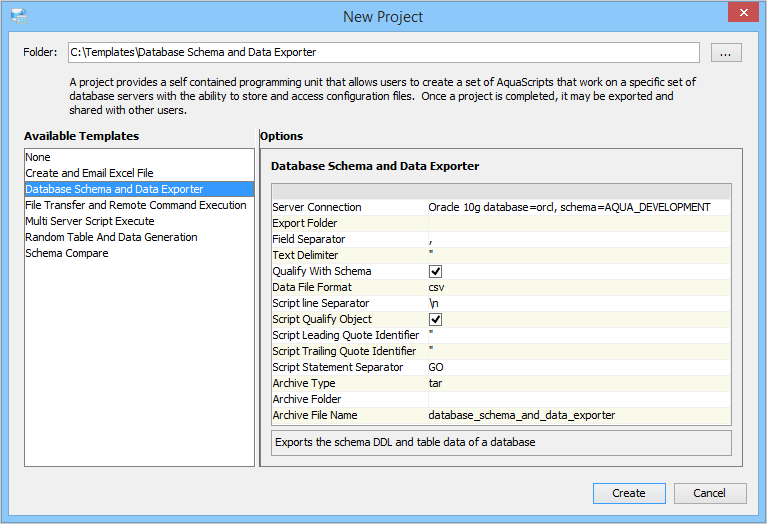Close the New Project dialog
This screenshot has height=524, width=767.
[x=740, y=15]
